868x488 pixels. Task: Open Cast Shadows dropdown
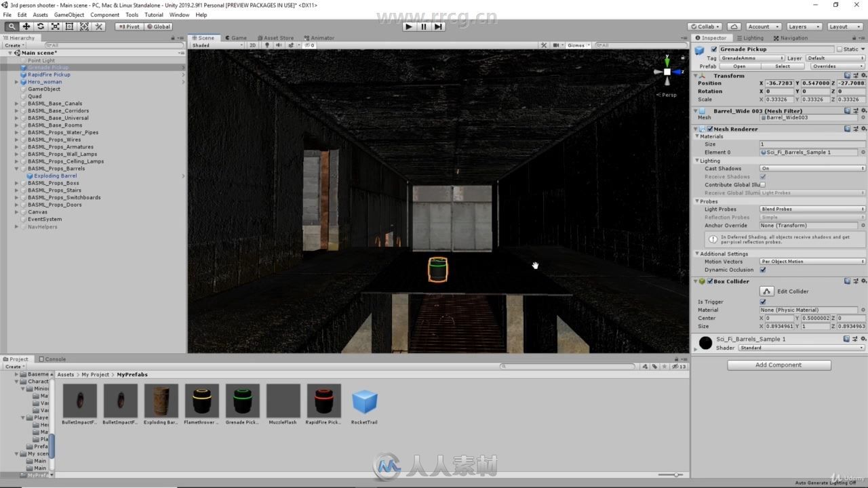812,168
